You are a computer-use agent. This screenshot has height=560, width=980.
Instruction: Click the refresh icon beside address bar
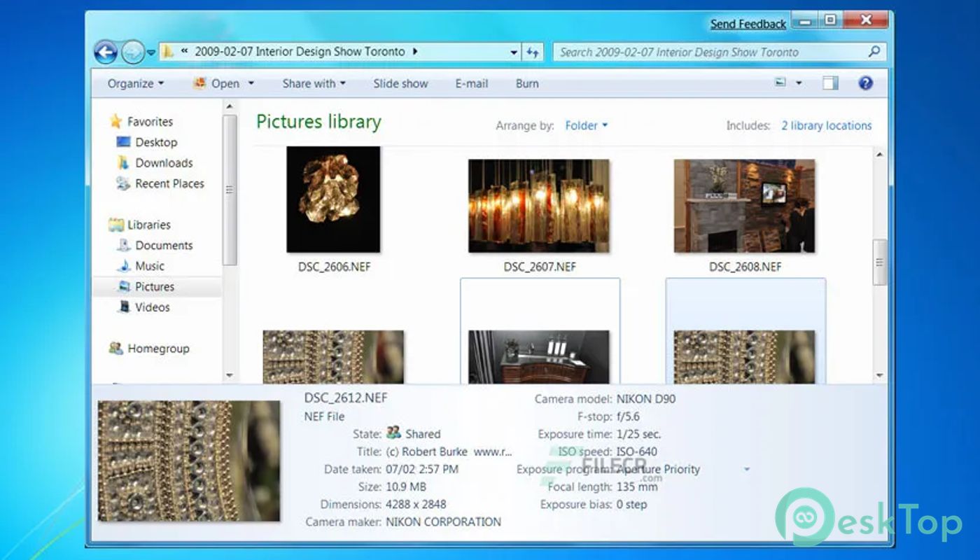pos(533,52)
